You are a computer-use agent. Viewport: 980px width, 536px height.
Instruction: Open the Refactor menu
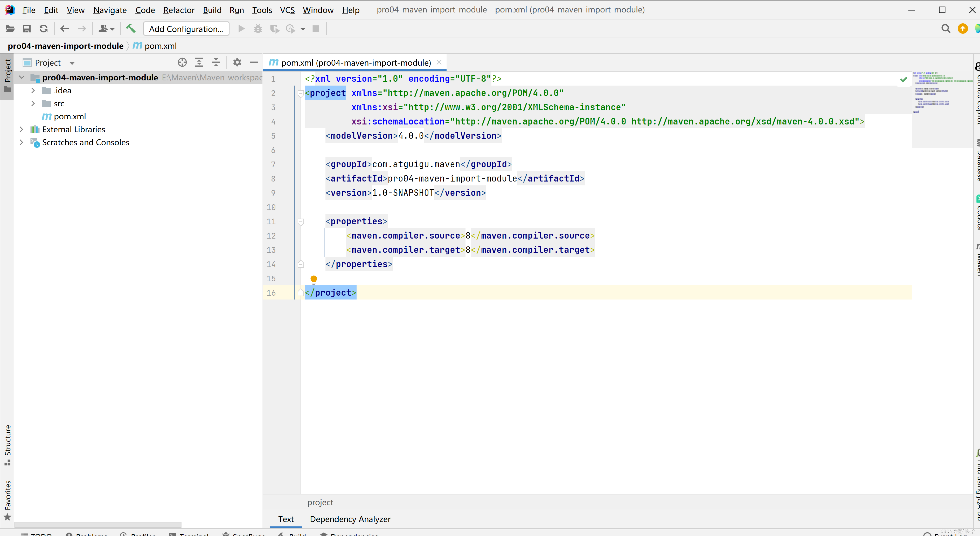click(179, 10)
